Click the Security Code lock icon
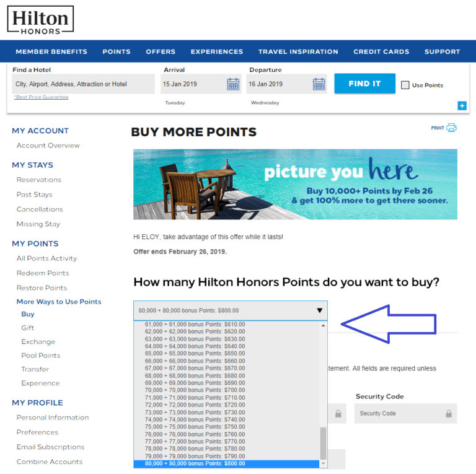The height and width of the screenshot is (474, 476). click(448, 414)
